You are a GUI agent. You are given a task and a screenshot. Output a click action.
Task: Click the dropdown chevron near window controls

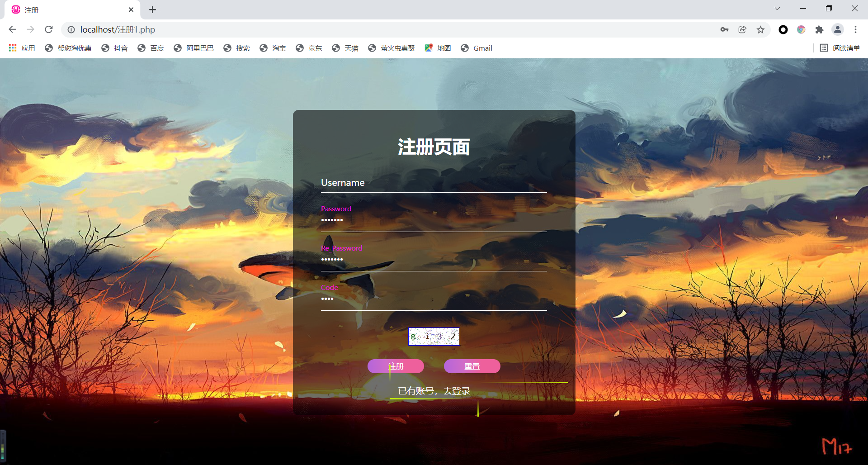777,9
